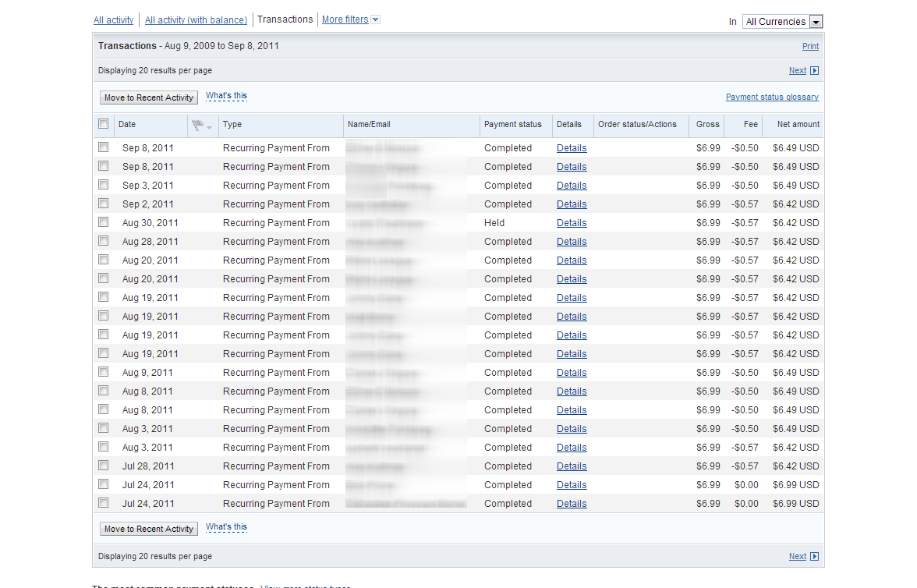Click the flag icon in the column header

198,125
